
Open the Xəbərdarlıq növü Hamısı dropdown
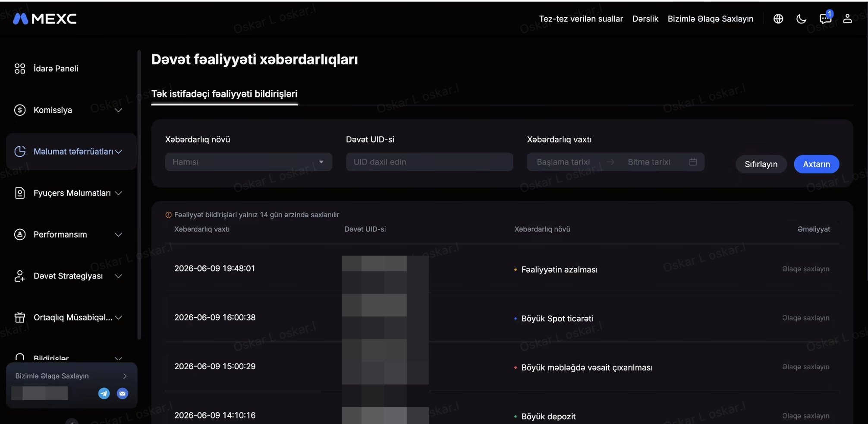248,162
